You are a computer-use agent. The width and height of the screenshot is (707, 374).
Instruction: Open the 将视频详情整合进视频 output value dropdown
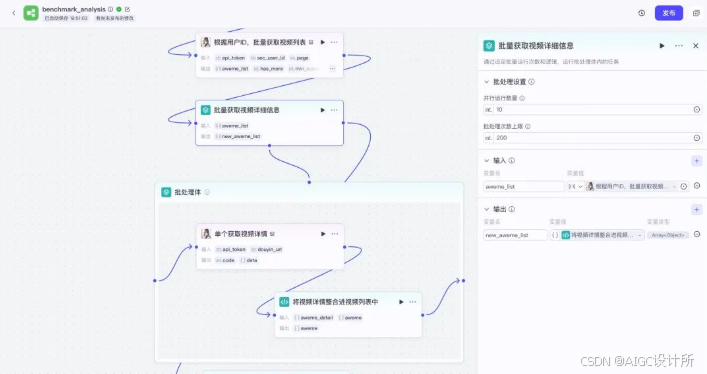tap(597, 235)
